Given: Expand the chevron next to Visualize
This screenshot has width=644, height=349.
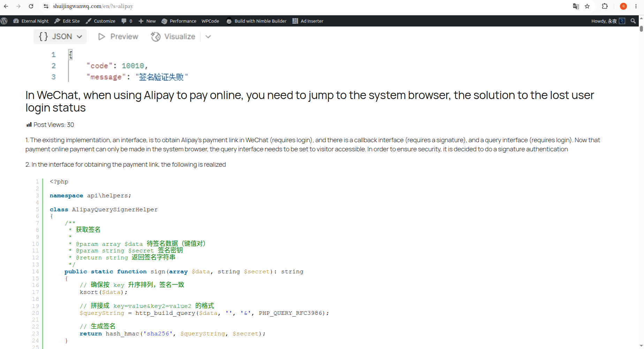Looking at the screenshot, I should click(x=208, y=37).
